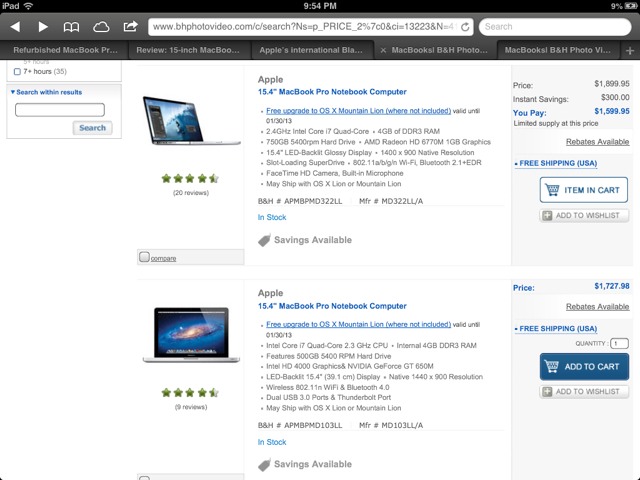Open FREE SHIPPING (USA) for second MacBook
The width and height of the screenshot is (640, 480).
click(556, 329)
